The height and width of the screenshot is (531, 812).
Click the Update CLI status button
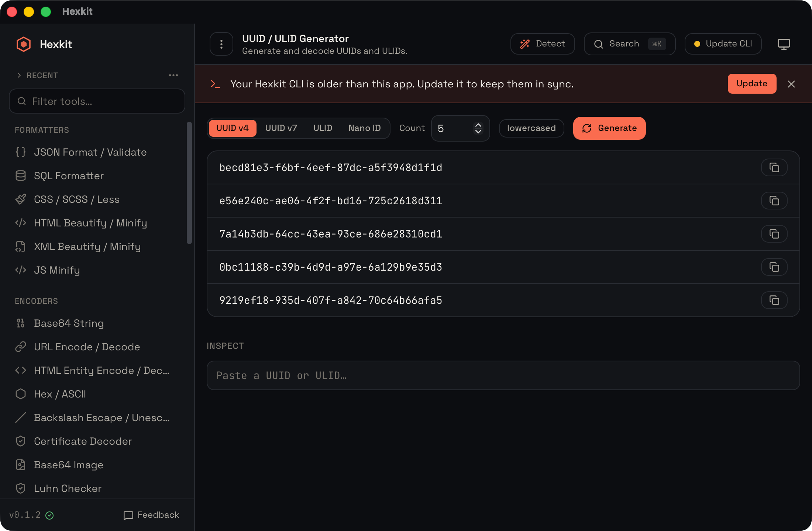tap(723, 44)
